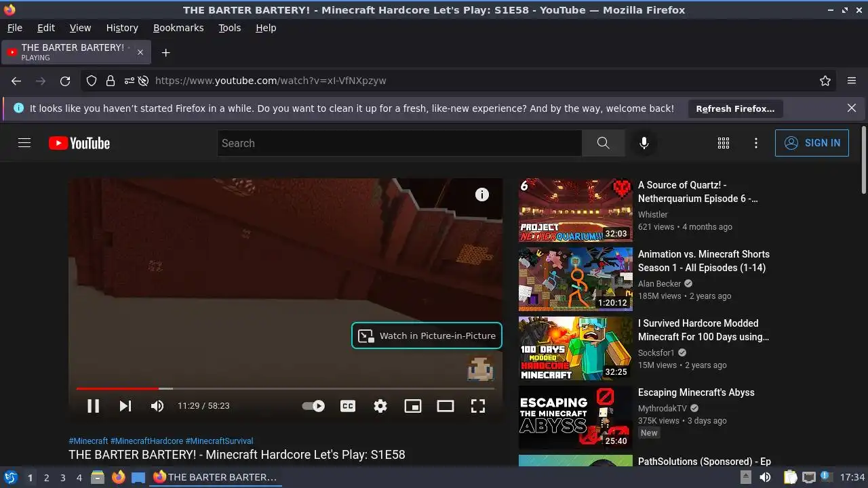Open YouTube apps grid
868x488 pixels.
[x=724, y=143]
